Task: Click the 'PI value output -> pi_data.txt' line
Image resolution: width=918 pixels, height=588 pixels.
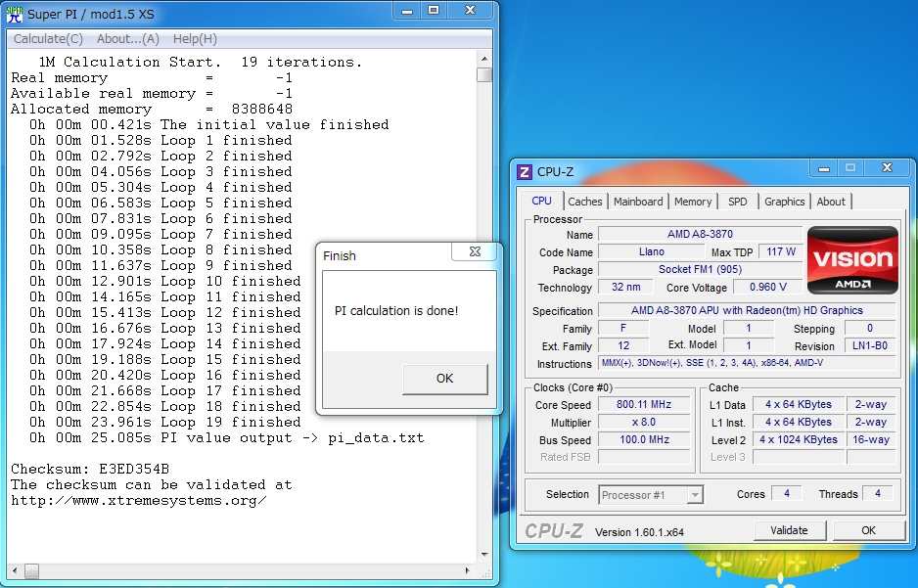Action: click(227, 438)
